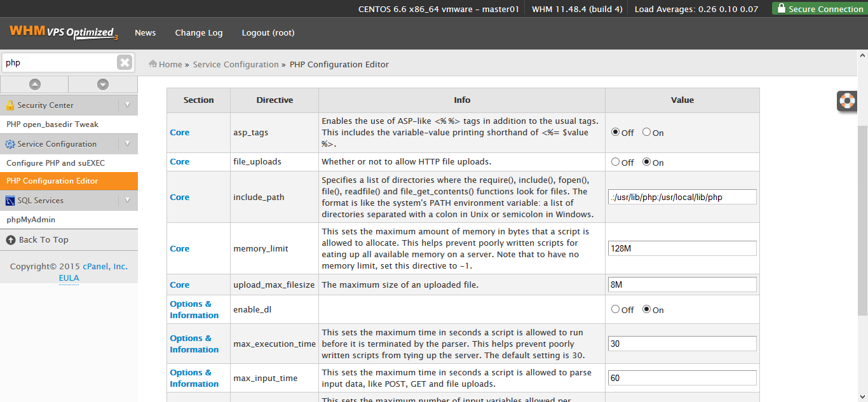Open the News menu item

click(145, 33)
